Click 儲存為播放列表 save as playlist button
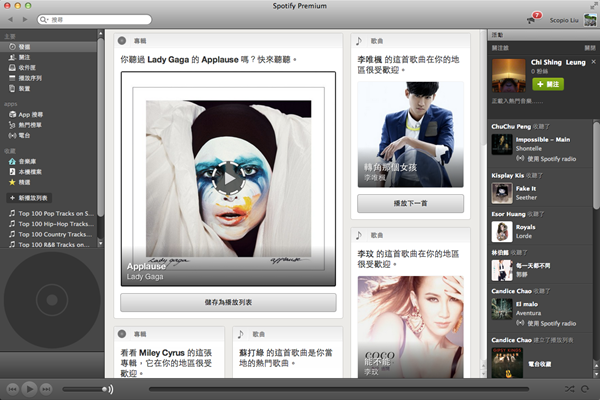This screenshot has height=400, width=600. pos(228,303)
